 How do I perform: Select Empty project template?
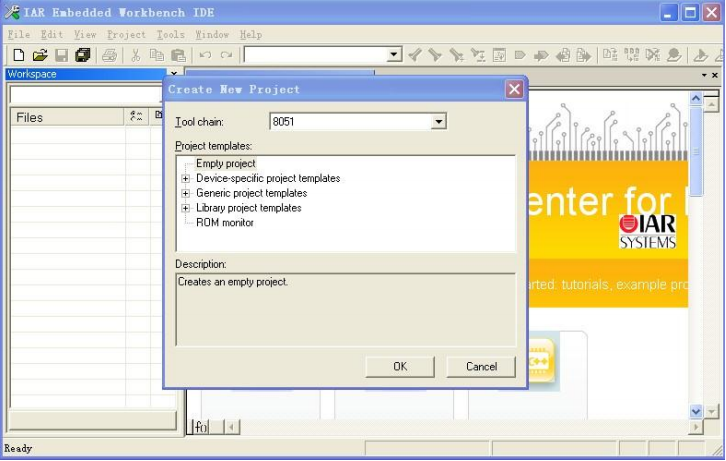click(x=225, y=163)
